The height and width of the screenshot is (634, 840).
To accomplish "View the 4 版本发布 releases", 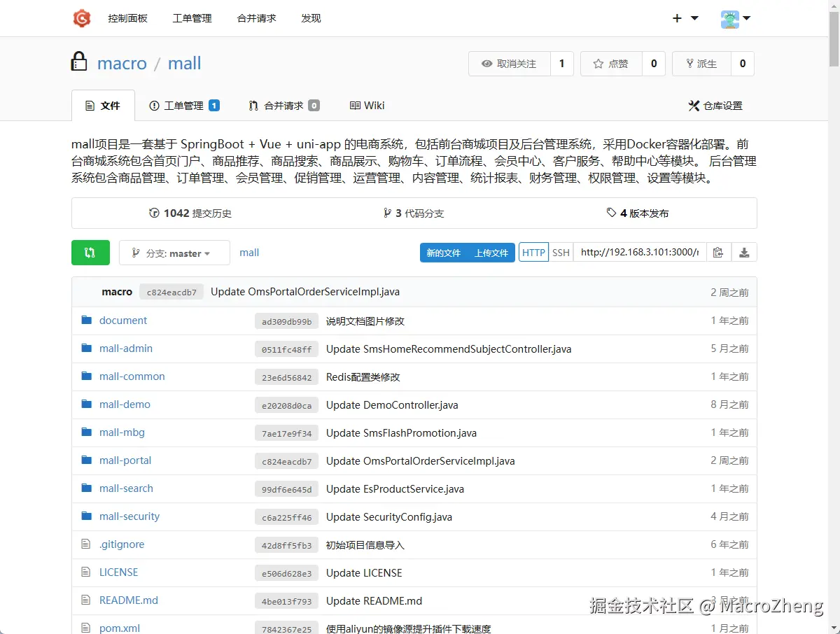I will tap(638, 213).
